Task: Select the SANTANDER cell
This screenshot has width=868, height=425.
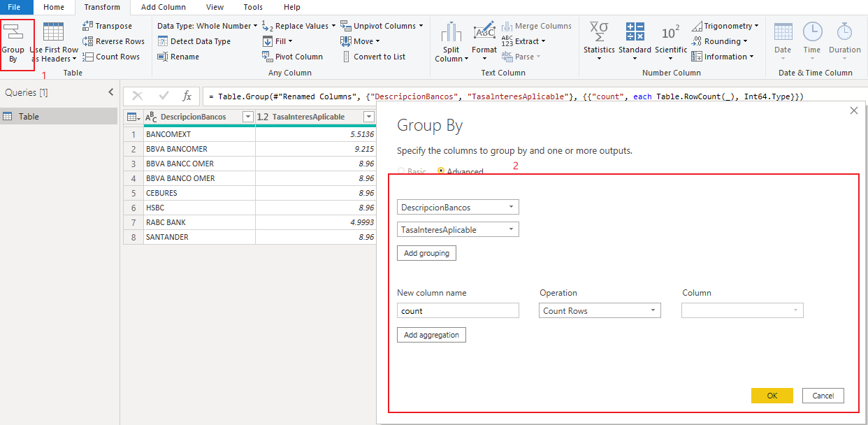Action: tap(199, 237)
